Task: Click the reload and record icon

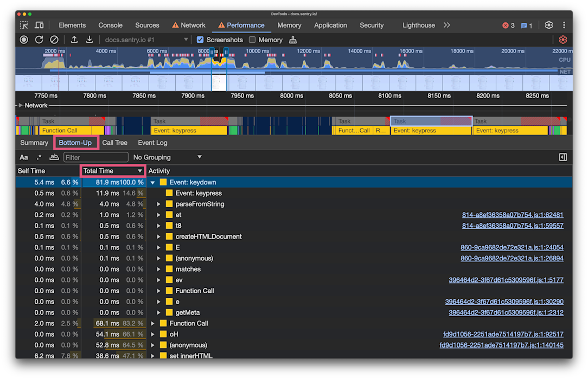Action: (x=39, y=40)
